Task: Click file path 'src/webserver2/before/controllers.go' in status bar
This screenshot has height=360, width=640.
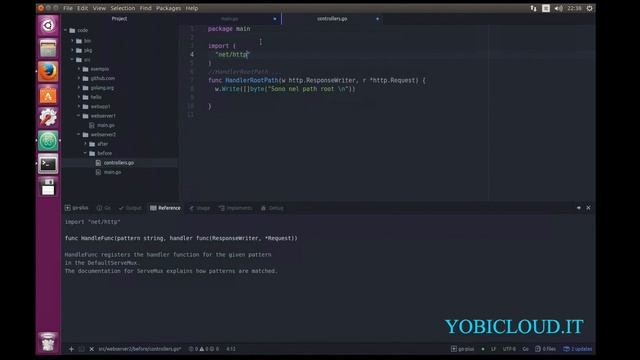Action: [140, 349]
